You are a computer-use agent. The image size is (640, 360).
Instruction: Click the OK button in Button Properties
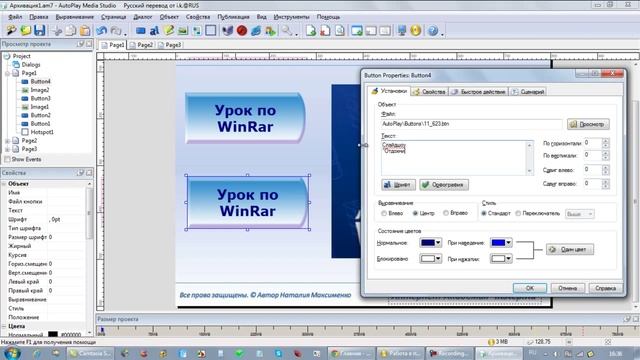pyautogui.click(x=529, y=288)
